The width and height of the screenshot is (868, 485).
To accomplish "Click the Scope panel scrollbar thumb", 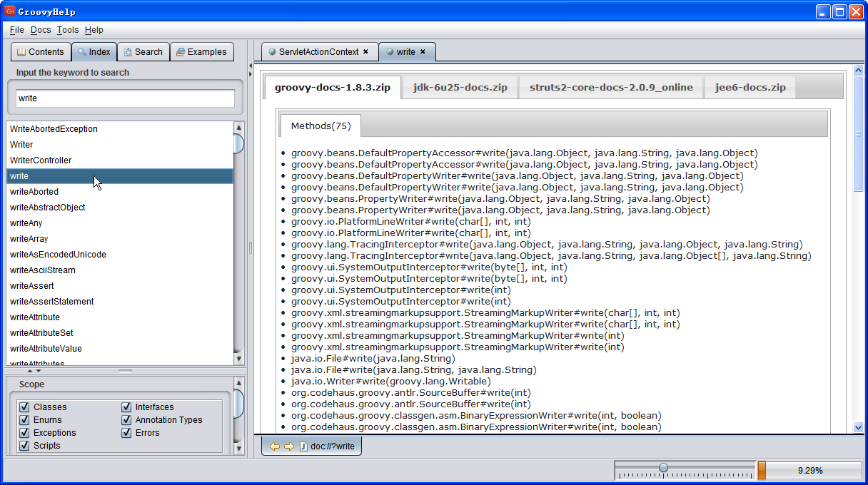I will pyautogui.click(x=239, y=404).
